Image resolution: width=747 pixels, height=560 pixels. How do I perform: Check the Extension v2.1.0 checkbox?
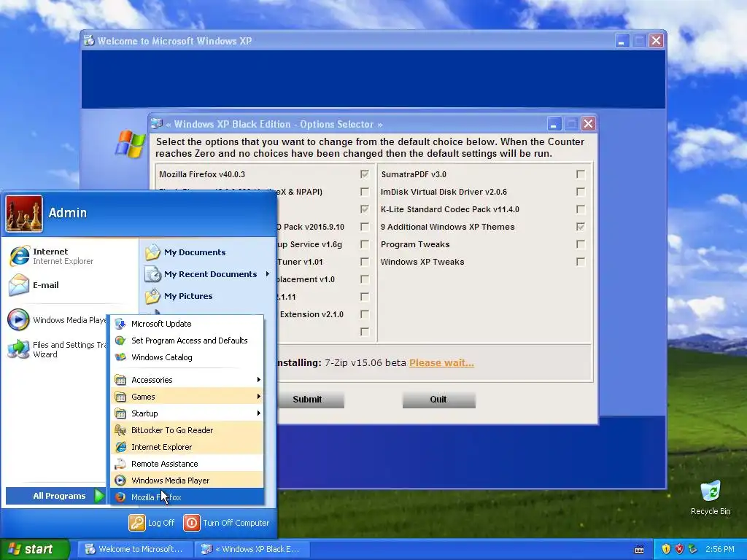pos(365,314)
